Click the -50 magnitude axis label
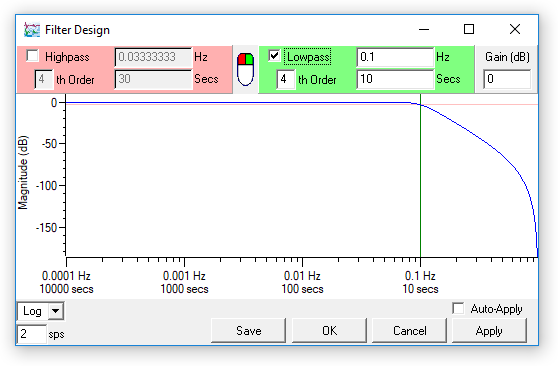 (49, 144)
